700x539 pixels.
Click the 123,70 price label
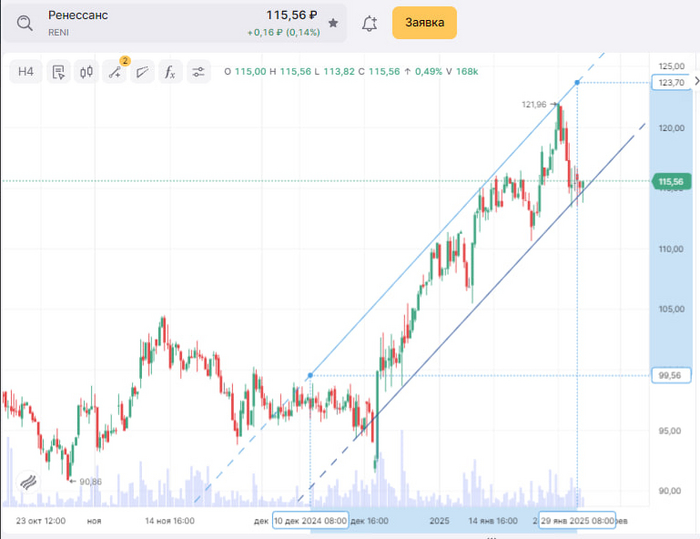pyautogui.click(x=671, y=83)
